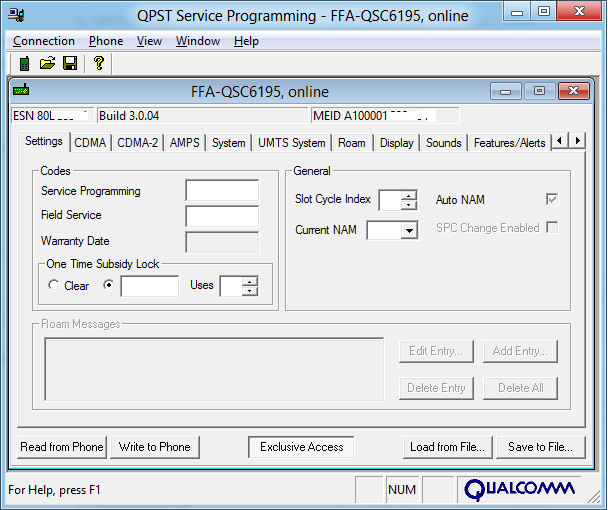Select the subsidy lock code radio button
Image resolution: width=608 pixels, height=510 pixels.
click(x=109, y=285)
